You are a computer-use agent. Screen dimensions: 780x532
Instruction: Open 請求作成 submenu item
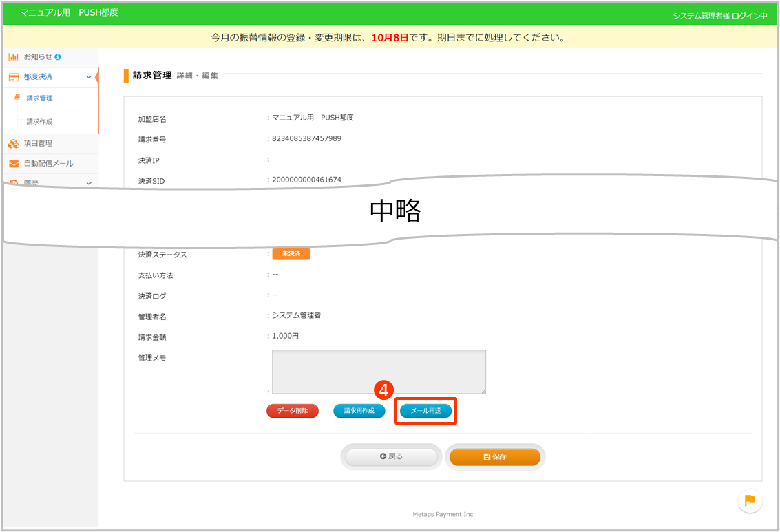pyautogui.click(x=39, y=122)
